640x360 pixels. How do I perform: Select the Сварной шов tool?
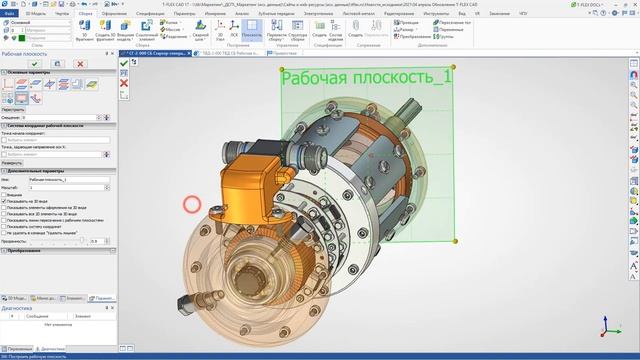(200, 31)
